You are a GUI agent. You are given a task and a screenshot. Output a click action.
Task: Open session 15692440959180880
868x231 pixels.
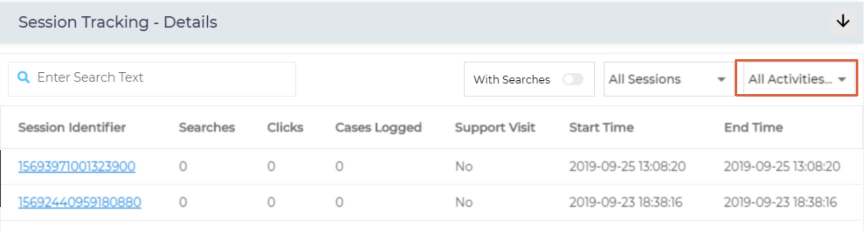click(x=80, y=202)
